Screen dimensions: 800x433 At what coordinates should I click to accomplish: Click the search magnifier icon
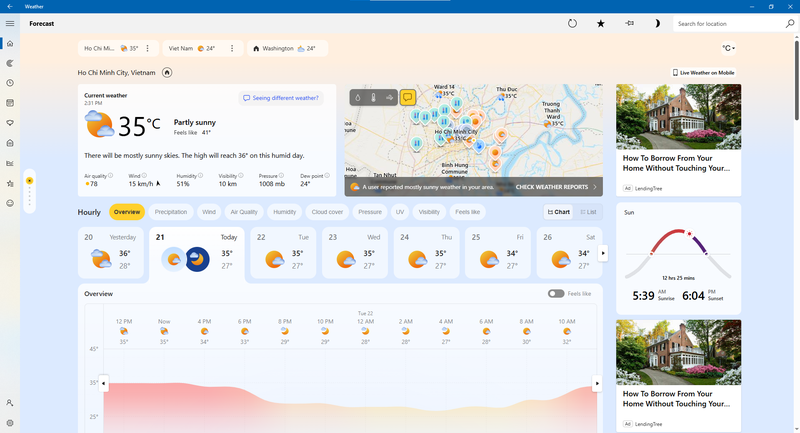point(790,23)
